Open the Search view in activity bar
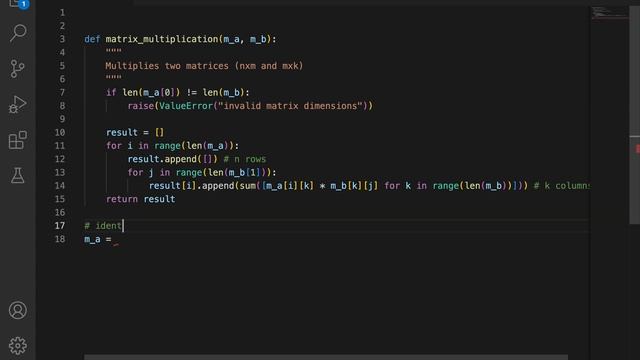 (18, 33)
